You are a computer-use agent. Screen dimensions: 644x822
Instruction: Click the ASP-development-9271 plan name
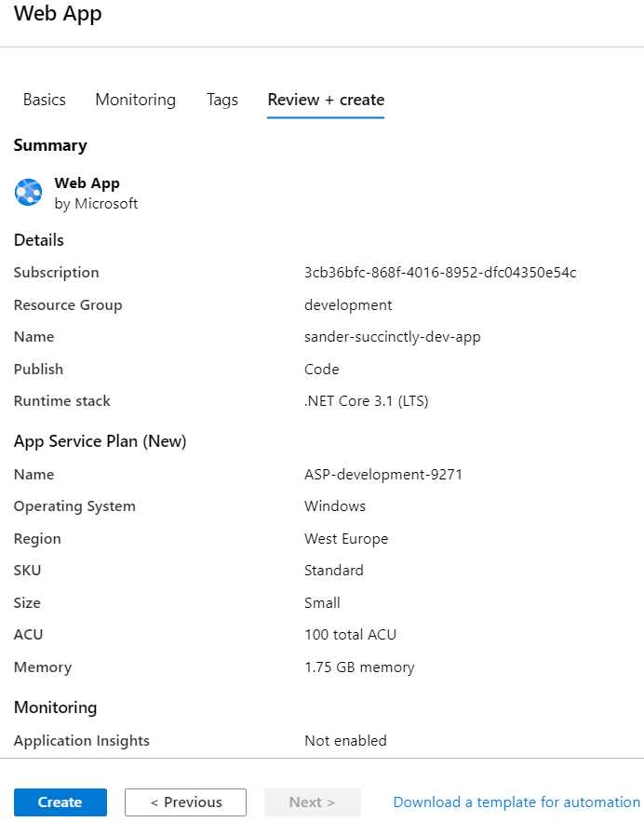tap(383, 474)
